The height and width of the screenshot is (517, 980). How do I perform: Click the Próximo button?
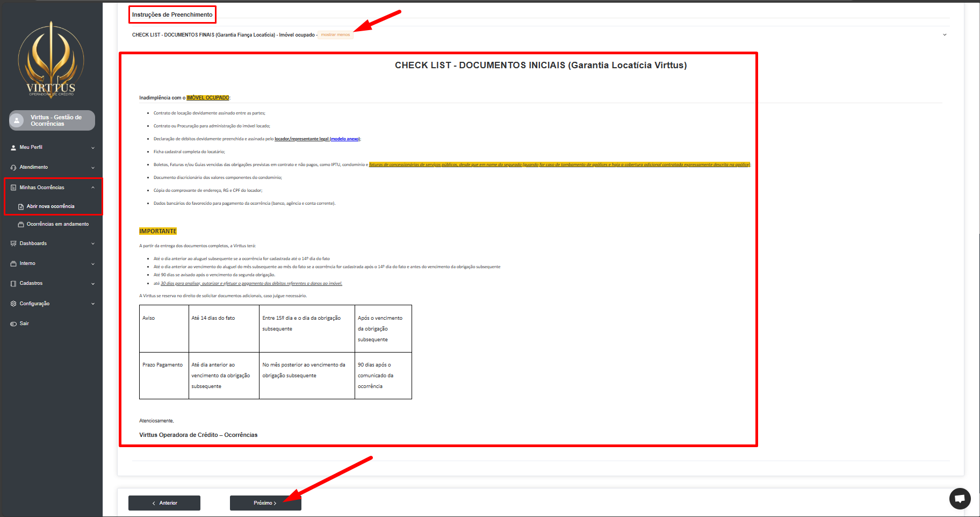click(265, 503)
